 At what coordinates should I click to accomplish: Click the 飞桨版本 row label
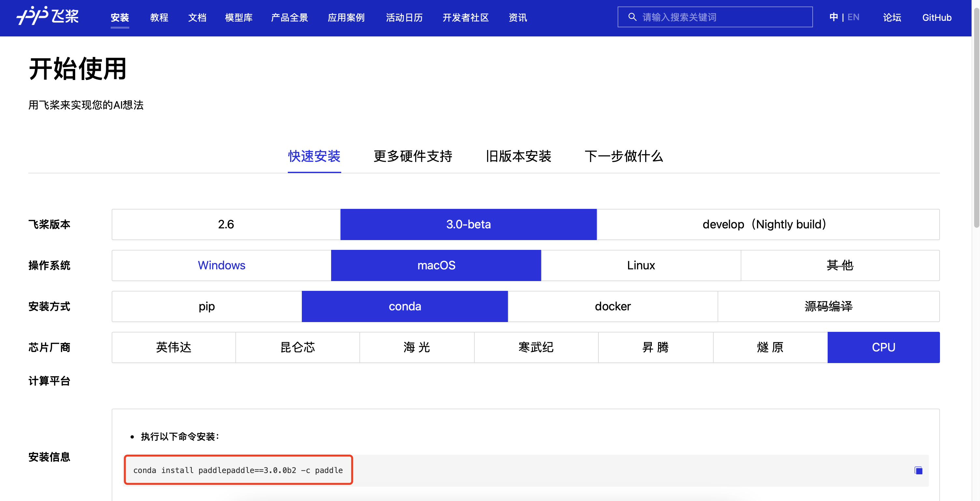(x=49, y=224)
